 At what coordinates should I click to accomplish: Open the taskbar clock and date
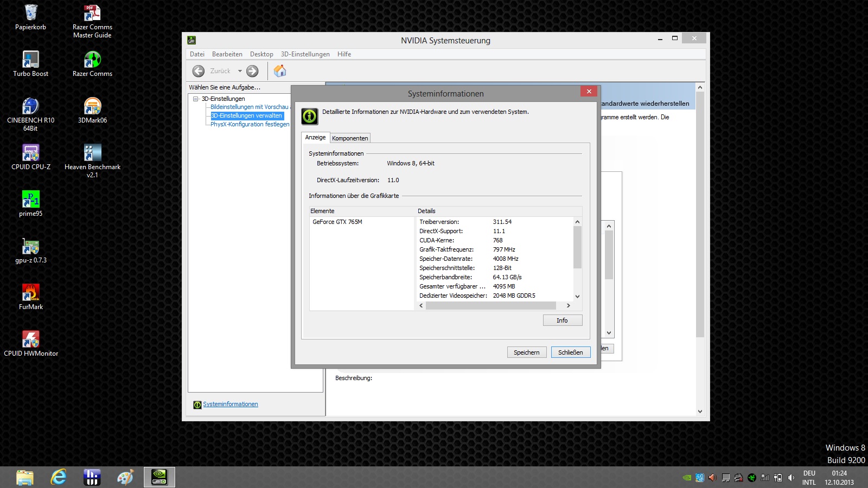tap(839, 478)
